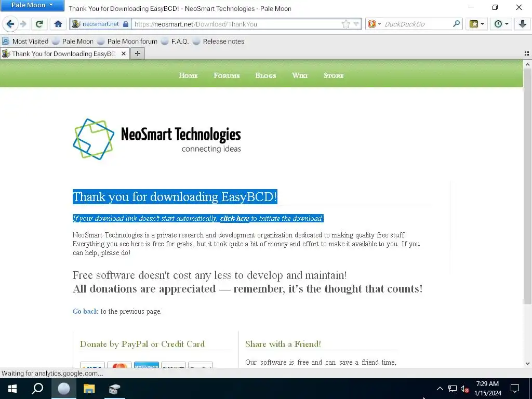Click the network tray icon
This screenshot has height=399, width=532.
point(453,389)
